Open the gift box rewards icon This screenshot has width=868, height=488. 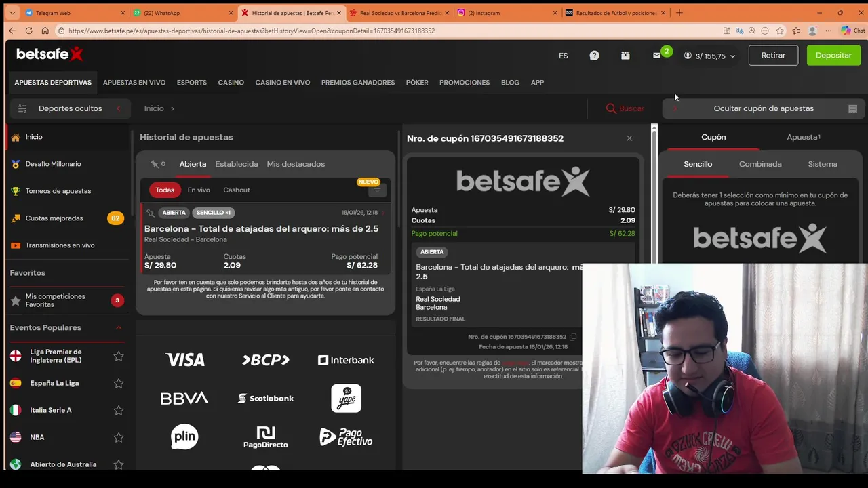[x=625, y=56]
